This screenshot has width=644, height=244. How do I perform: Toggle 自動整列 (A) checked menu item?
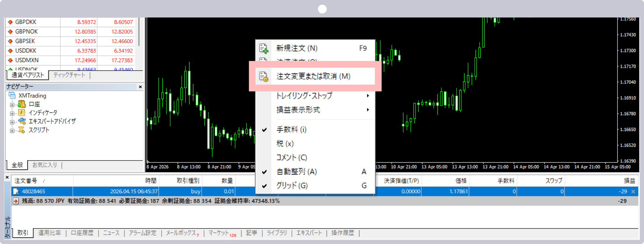point(315,172)
